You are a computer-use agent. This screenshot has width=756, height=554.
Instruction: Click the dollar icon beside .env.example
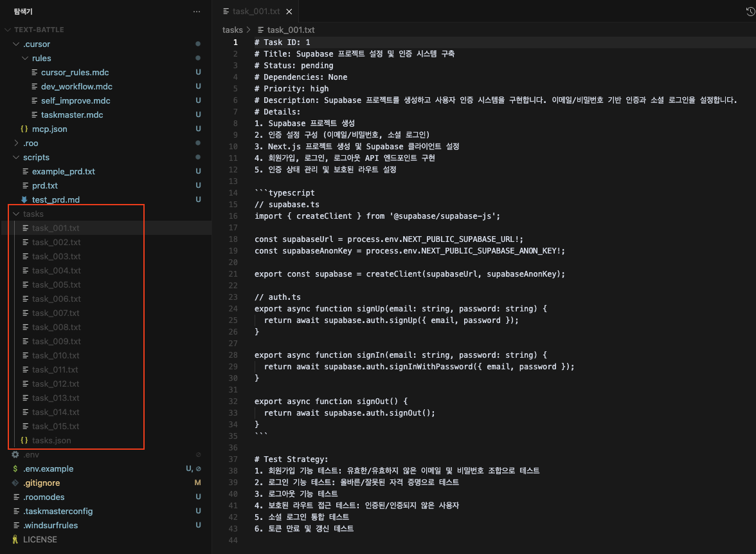point(15,468)
